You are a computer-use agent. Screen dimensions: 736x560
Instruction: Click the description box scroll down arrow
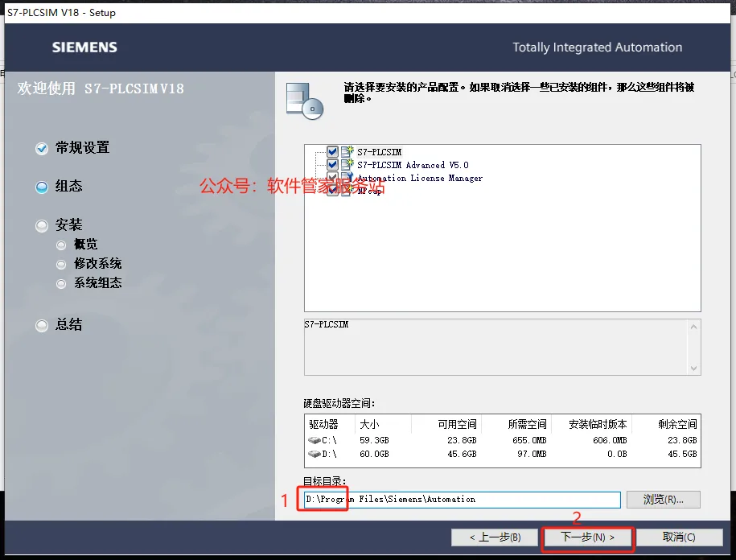pos(693,369)
